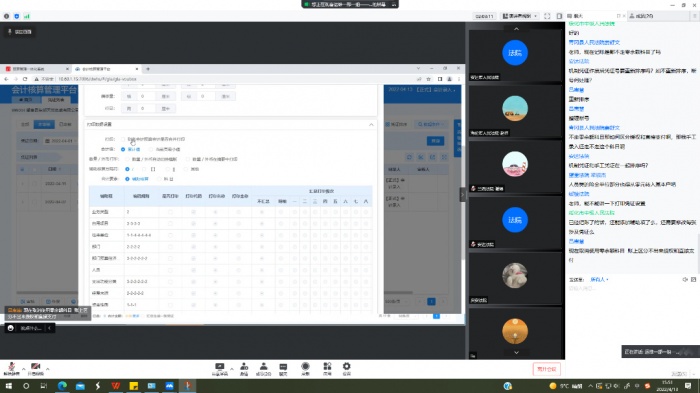
Task: Unmute the microphone in meeting toolbar
Action: pyautogui.click(x=11, y=368)
